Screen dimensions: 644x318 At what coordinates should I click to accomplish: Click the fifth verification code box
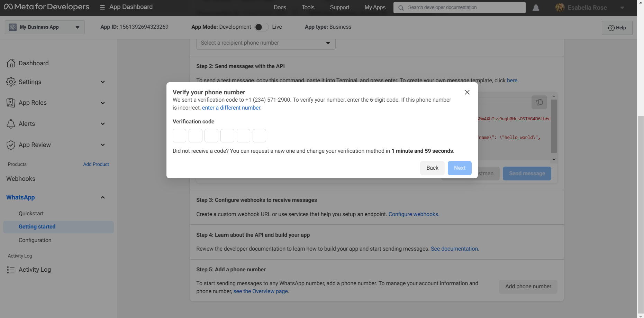(243, 135)
